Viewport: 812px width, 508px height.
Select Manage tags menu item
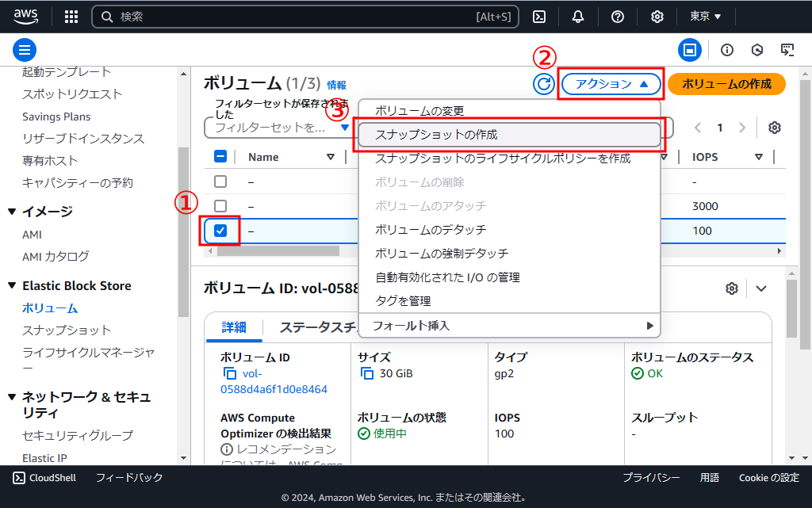(x=510, y=300)
